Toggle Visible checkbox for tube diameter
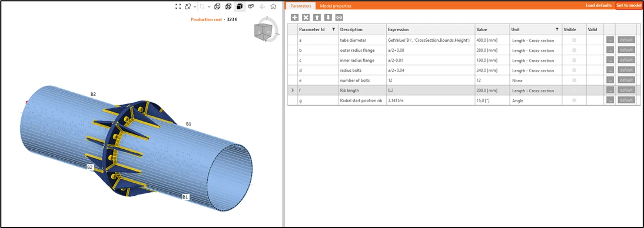644x228 pixels. tap(574, 40)
